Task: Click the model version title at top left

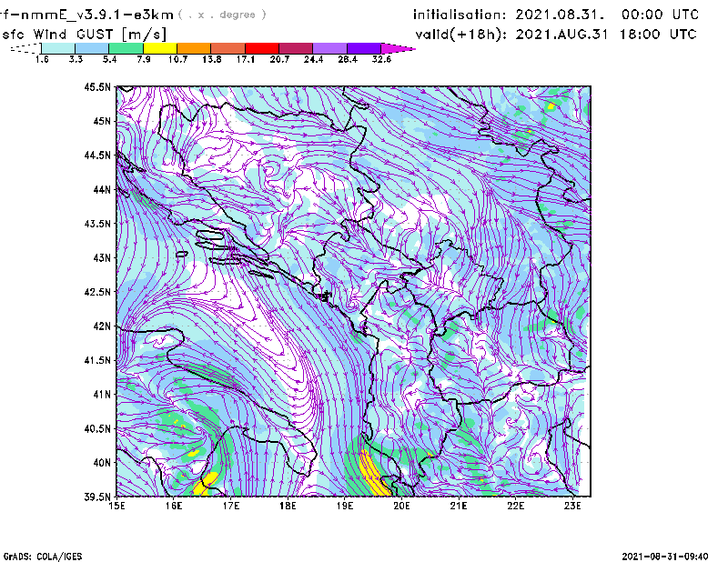Action: coord(68,15)
